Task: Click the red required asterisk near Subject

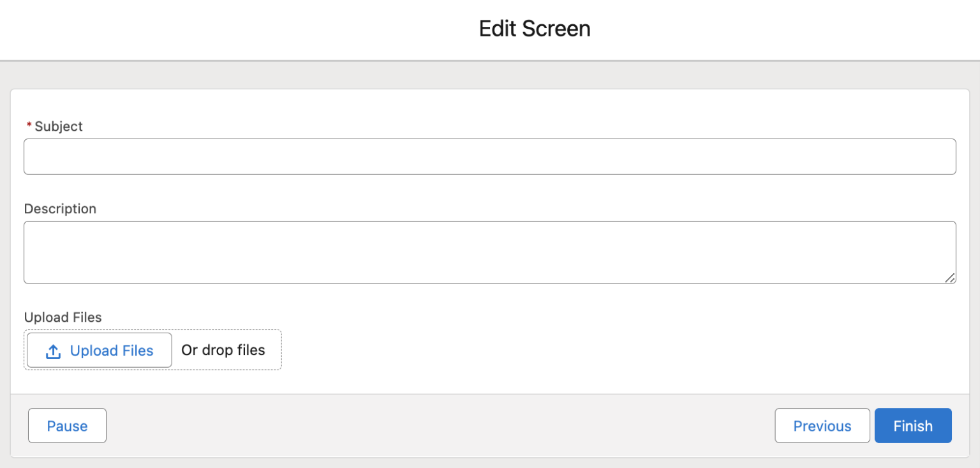Action: [x=28, y=126]
